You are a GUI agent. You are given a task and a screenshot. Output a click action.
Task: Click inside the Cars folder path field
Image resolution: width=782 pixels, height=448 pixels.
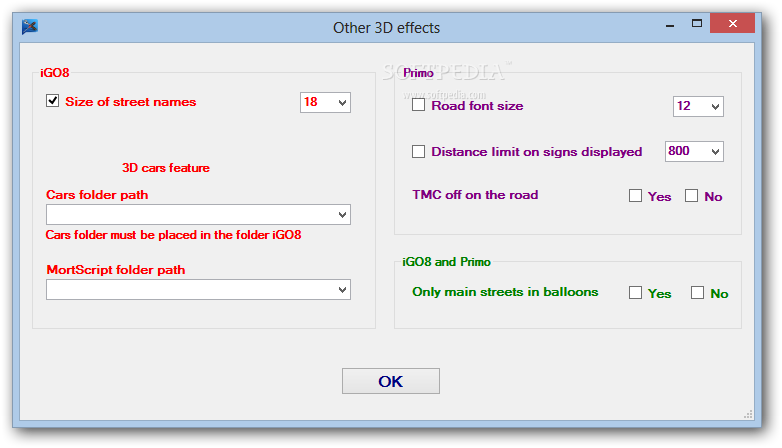tap(190, 215)
